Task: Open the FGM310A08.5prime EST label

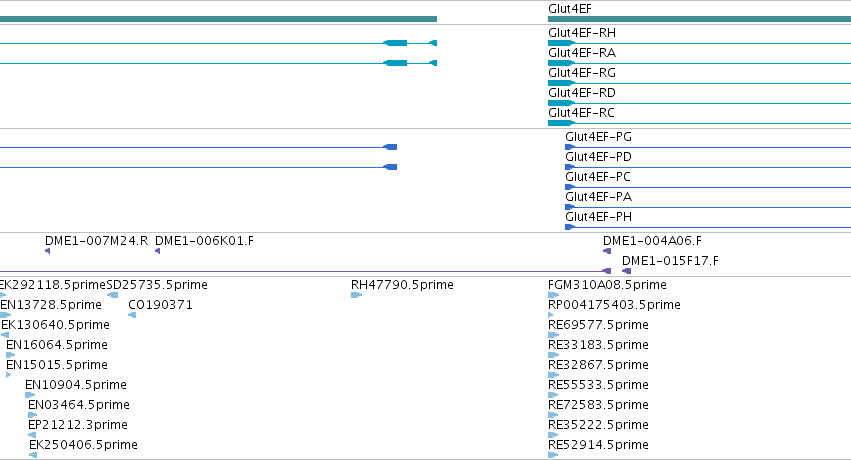Action: 607,285
